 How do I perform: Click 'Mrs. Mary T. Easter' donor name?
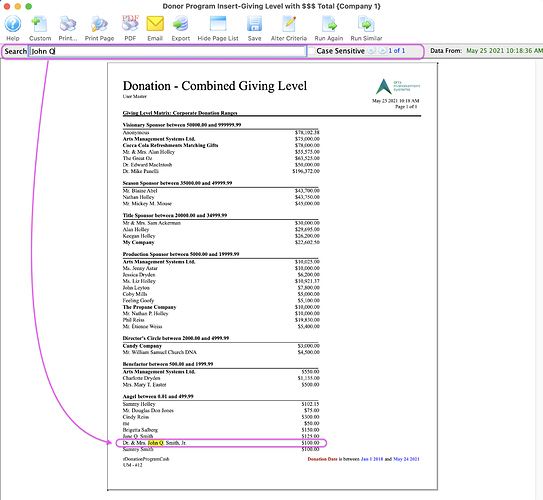coord(144,385)
